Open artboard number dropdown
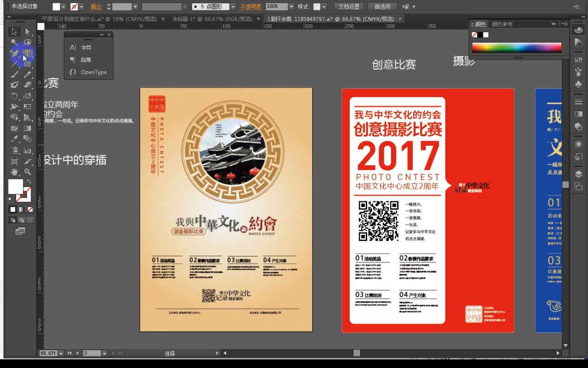This screenshot has height=368, width=588. pyautogui.click(x=104, y=353)
